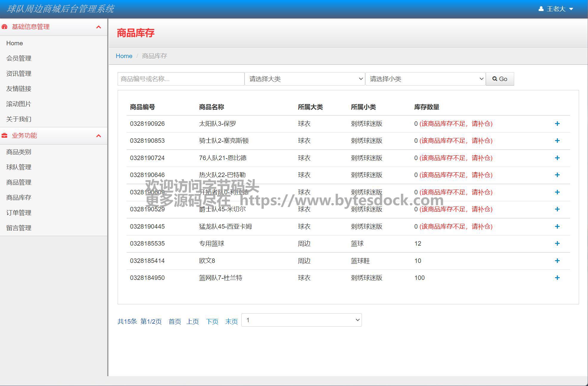Viewport: 588px width, 386px height.
Task: Open 订单管理 in the sidebar
Action: tap(19, 213)
